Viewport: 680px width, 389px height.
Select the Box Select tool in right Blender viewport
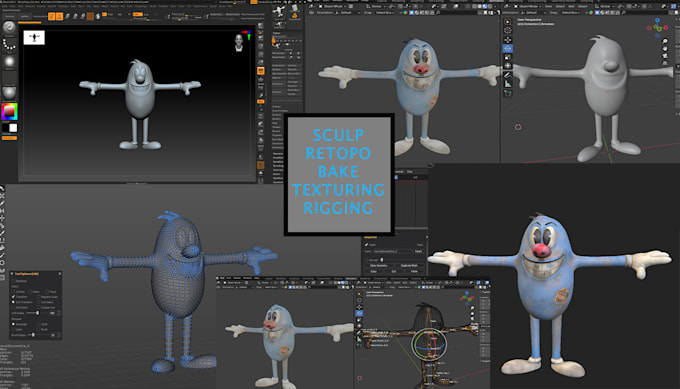pos(507,22)
